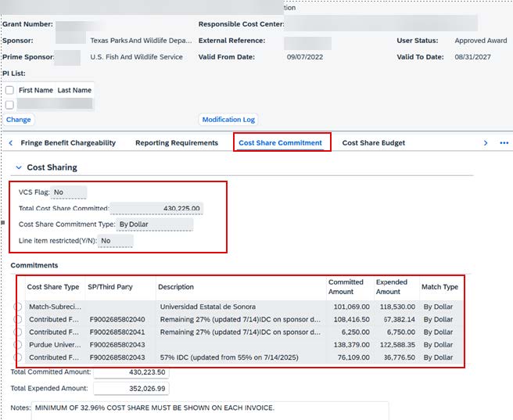This screenshot has height=420, width=513.
Task: Click the Match-Subreci... cost share type cell
Action: coord(55,307)
